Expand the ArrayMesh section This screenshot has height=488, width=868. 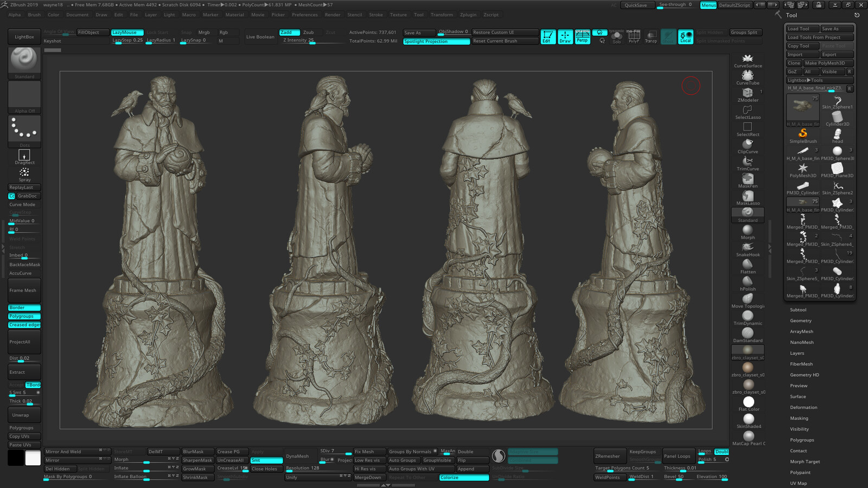coord(802,332)
